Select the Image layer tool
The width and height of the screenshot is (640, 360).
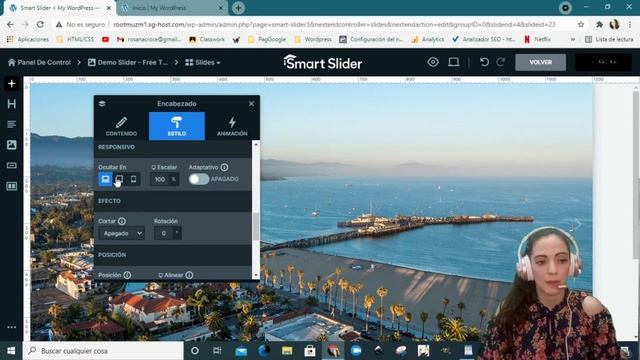point(11,144)
